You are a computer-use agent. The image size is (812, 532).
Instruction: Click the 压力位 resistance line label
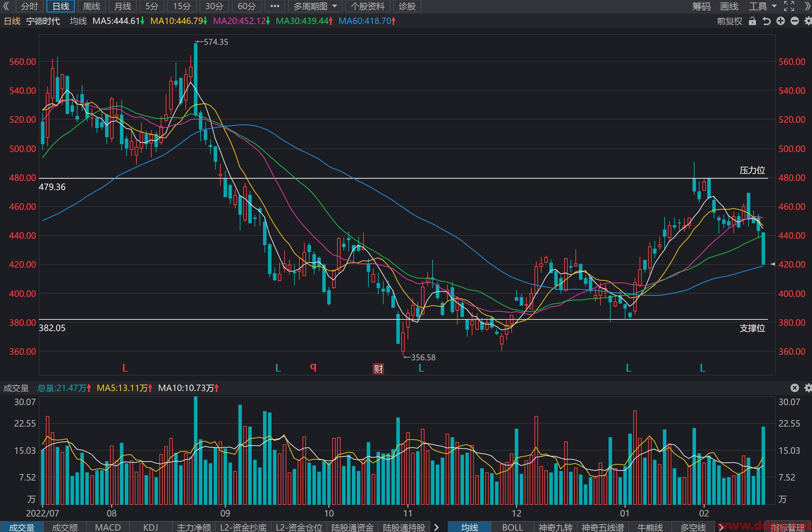(752, 170)
